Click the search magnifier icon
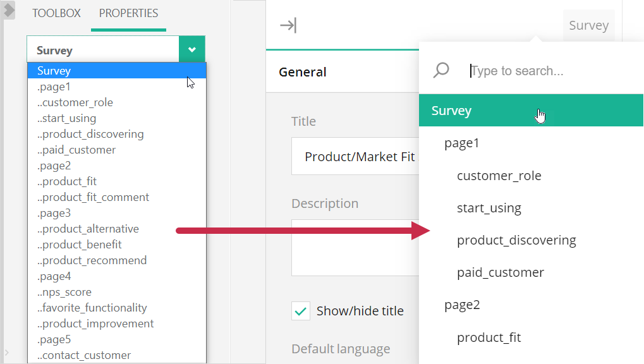Viewport: 644px width, 364px height. [x=440, y=70]
